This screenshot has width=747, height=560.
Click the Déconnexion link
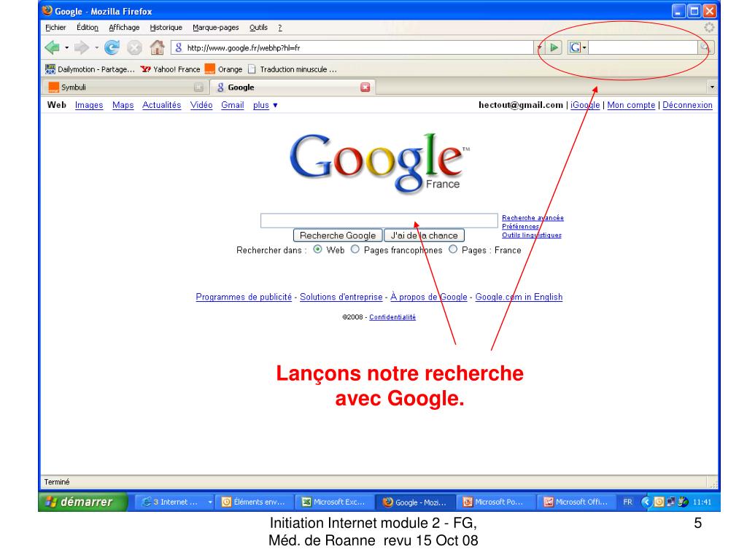pos(687,105)
